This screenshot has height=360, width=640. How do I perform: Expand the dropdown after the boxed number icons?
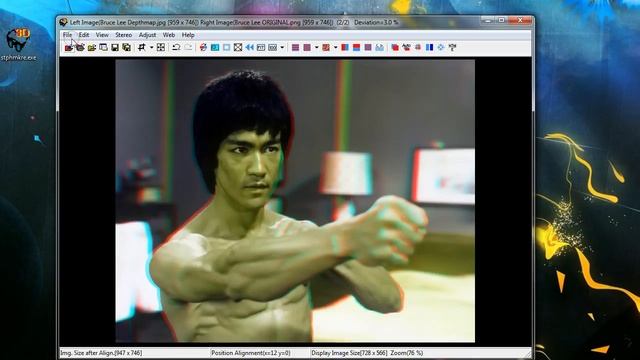pyautogui.click(x=282, y=48)
